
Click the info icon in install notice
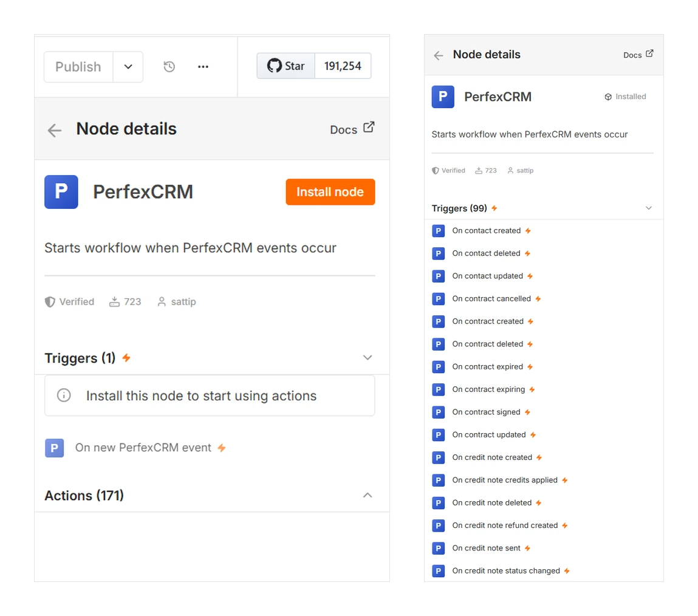64,395
